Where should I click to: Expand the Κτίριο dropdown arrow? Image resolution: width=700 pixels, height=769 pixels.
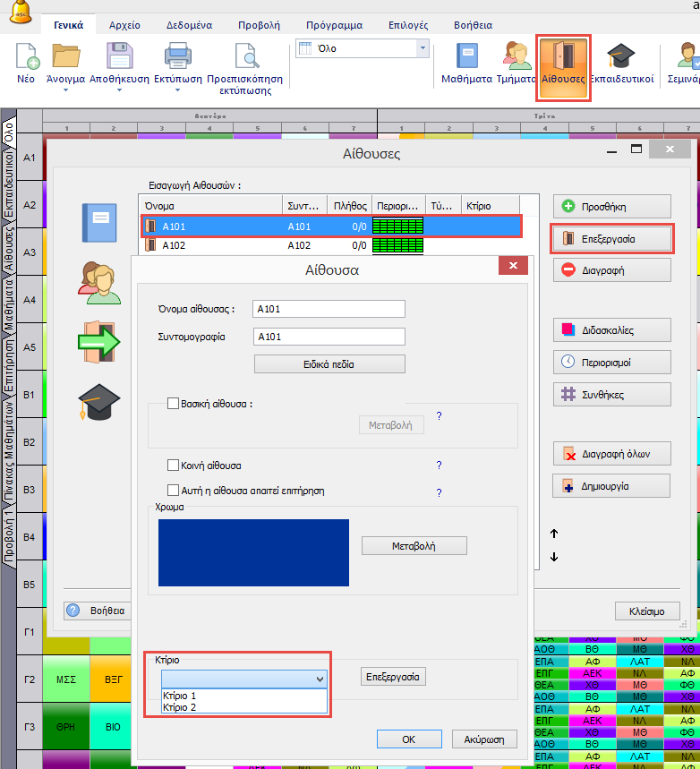point(320,679)
